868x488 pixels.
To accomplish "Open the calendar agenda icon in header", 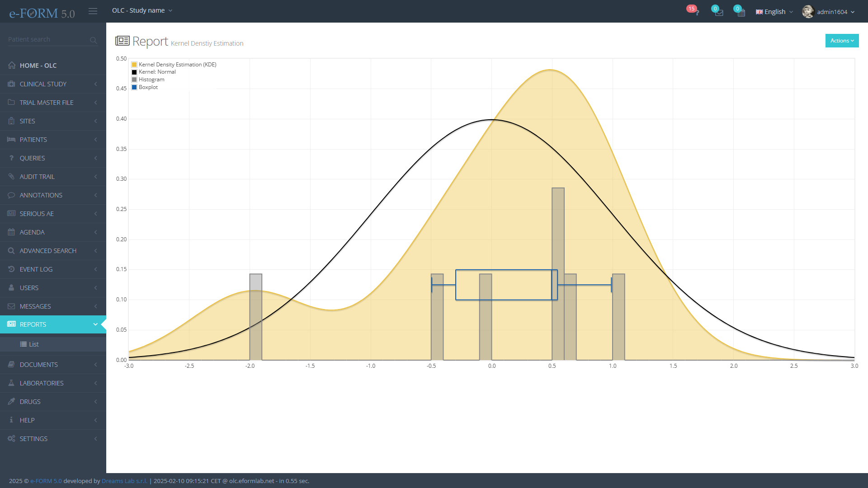I will [x=741, y=12].
